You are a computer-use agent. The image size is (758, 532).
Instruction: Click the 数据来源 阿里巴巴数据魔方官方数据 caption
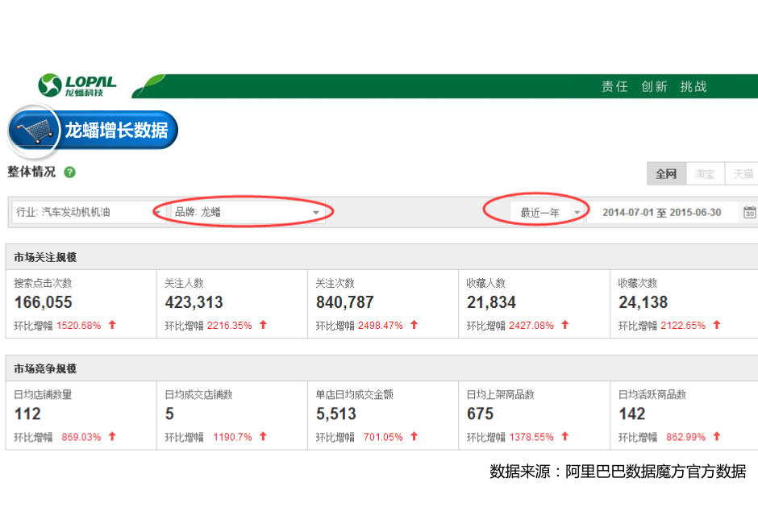click(618, 472)
